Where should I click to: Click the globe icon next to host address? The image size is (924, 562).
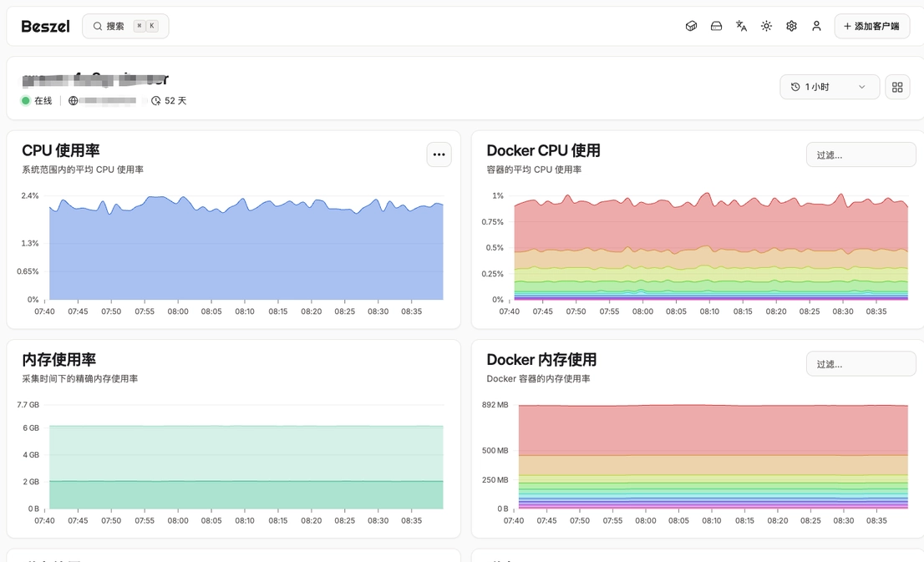tap(73, 101)
